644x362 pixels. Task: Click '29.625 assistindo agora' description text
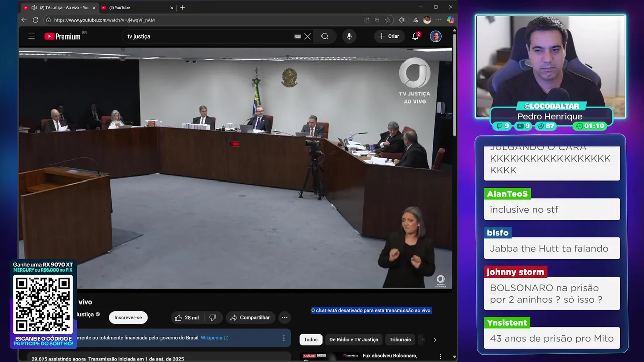[x=59, y=359]
